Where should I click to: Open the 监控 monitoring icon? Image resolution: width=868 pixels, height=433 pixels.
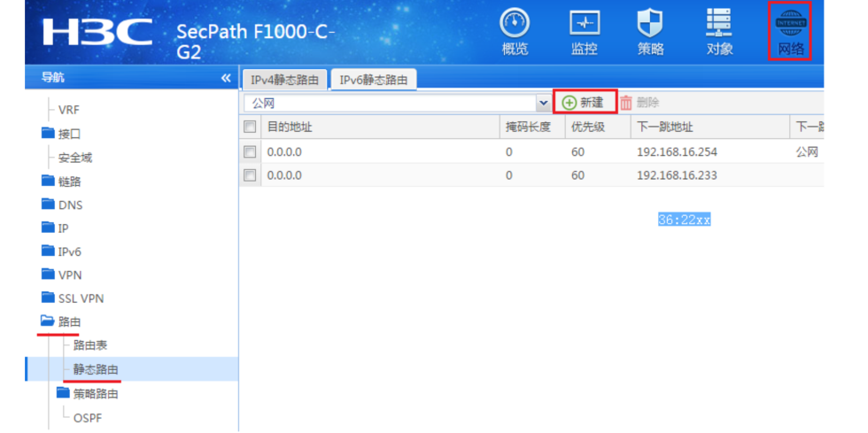click(x=585, y=23)
